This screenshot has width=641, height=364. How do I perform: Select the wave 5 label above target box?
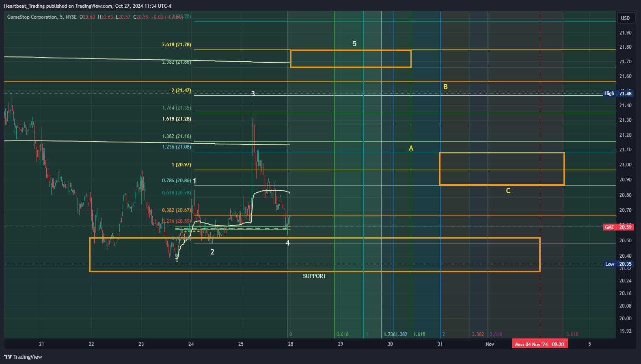pos(354,44)
